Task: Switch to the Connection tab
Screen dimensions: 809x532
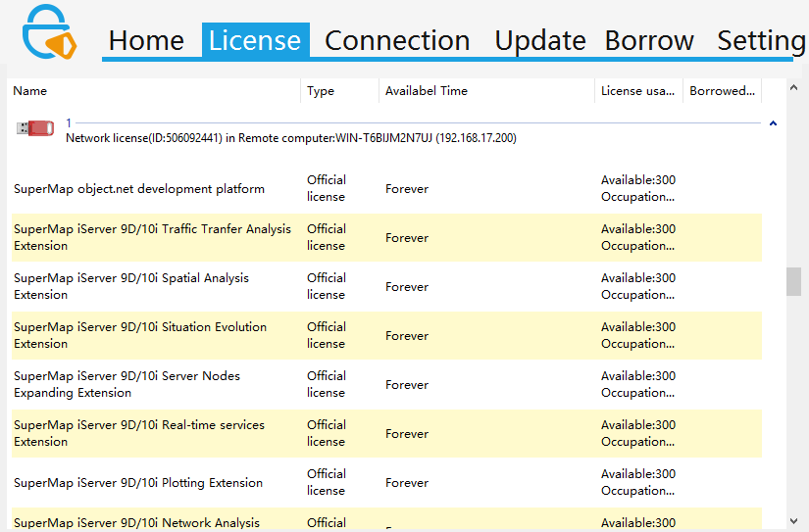Action: click(397, 40)
